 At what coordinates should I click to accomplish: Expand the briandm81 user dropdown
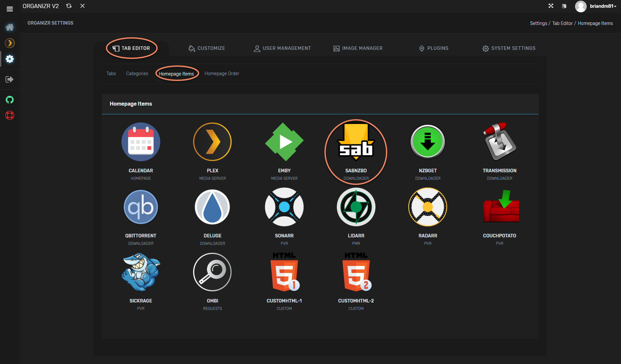tap(603, 6)
